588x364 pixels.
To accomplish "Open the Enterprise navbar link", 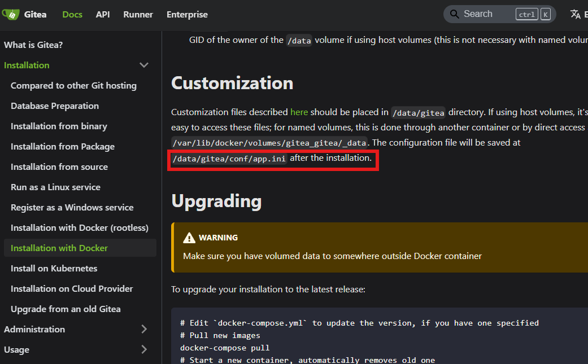I will pyautogui.click(x=187, y=15).
